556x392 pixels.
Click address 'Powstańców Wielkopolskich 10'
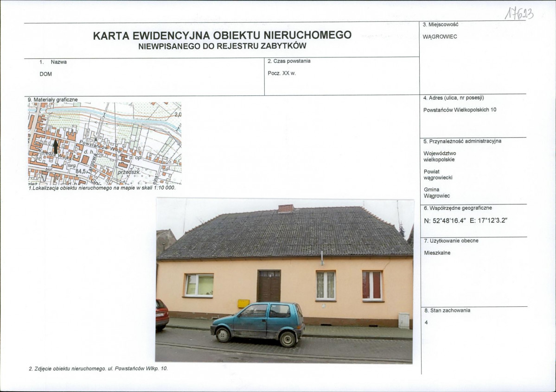(460, 110)
